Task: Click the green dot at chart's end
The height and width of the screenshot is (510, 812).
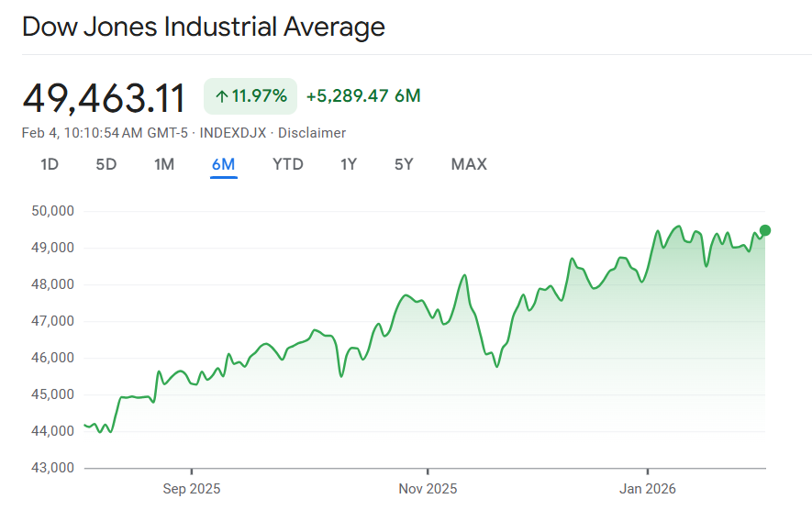Action: point(765,230)
